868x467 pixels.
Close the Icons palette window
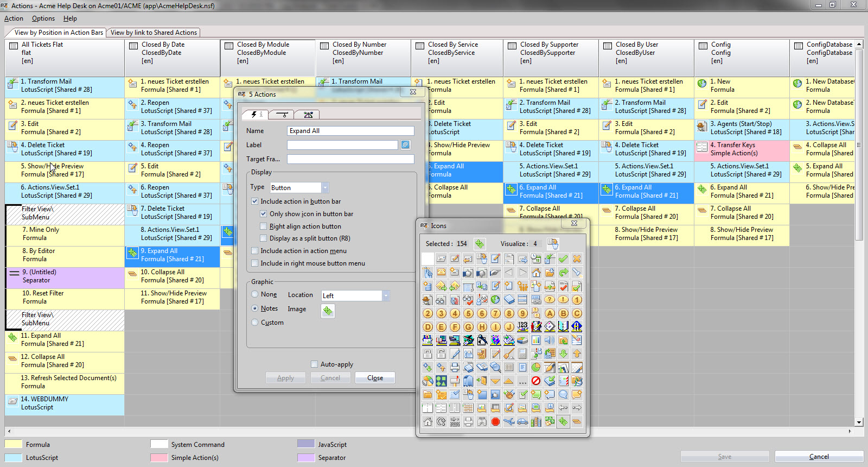click(x=574, y=223)
